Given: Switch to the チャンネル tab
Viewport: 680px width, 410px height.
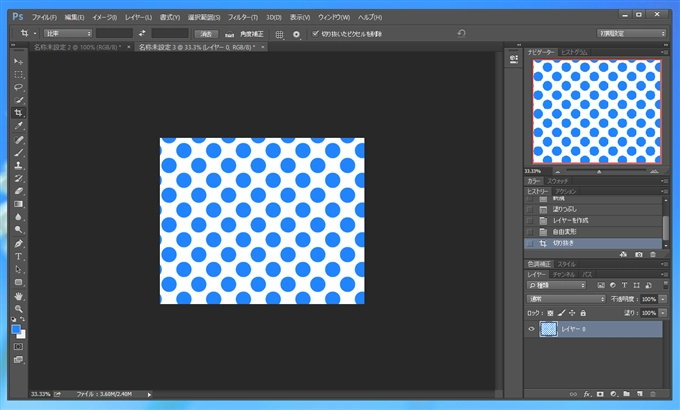Looking at the screenshot, I should click(x=564, y=275).
